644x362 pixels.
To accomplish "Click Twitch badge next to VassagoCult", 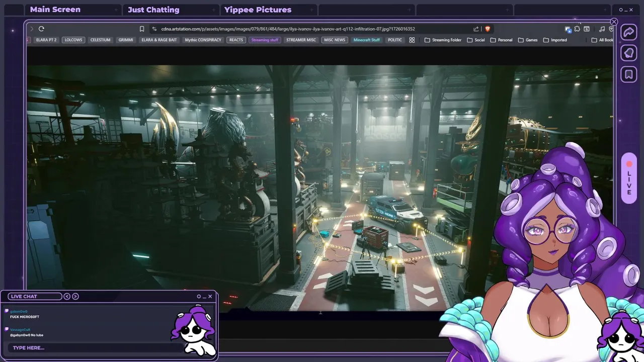I will point(7,329).
